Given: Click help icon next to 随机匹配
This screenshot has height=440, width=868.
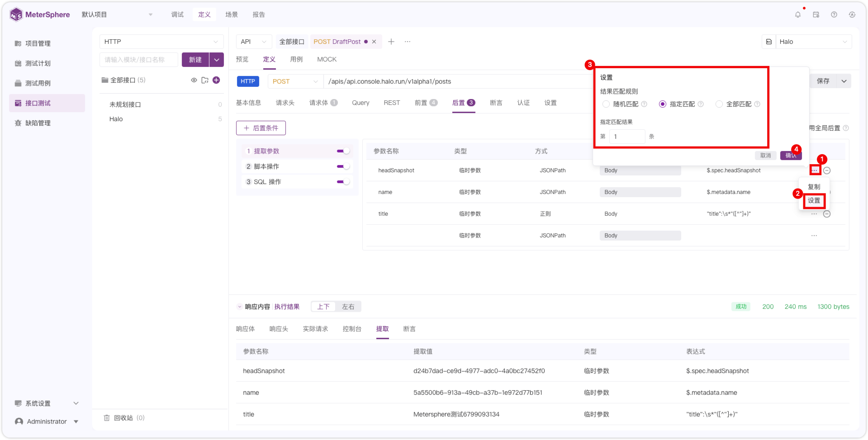Looking at the screenshot, I should click(x=644, y=104).
